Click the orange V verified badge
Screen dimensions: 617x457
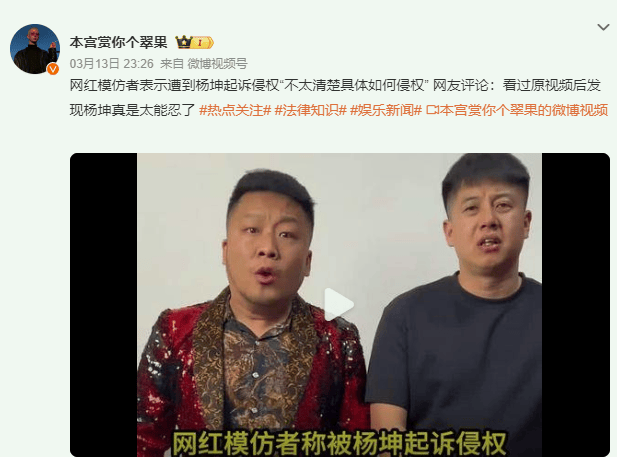(53, 69)
